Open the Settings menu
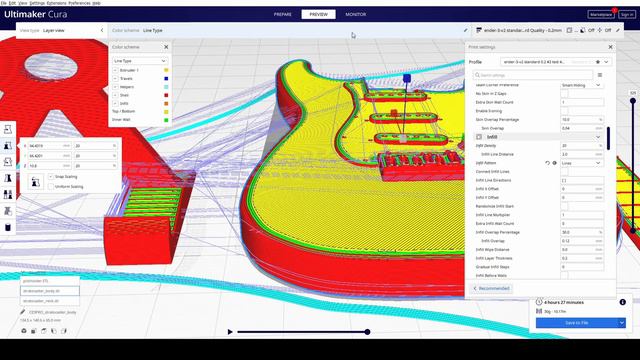This screenshot has width=640, height=360. tap(37, 3)
